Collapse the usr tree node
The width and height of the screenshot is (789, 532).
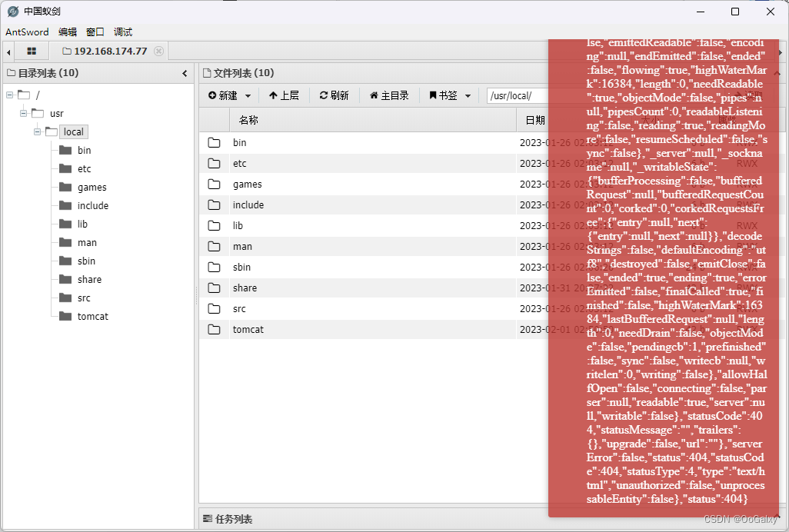pos(23,113)
